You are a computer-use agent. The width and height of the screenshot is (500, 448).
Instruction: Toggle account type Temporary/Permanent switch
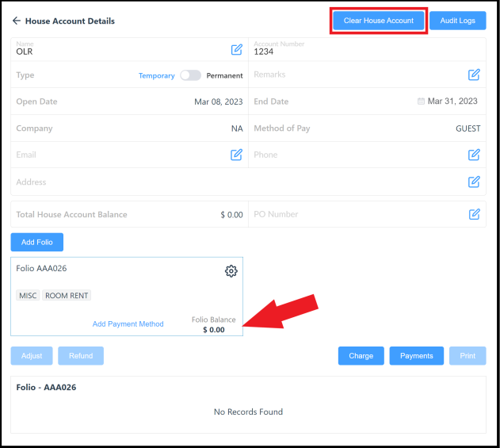coord(190,75)
